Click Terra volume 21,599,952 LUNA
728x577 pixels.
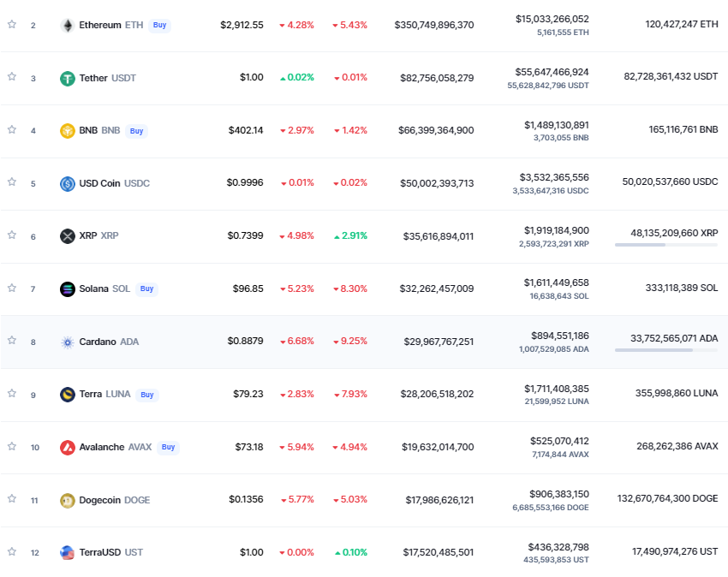pos(557,402)
